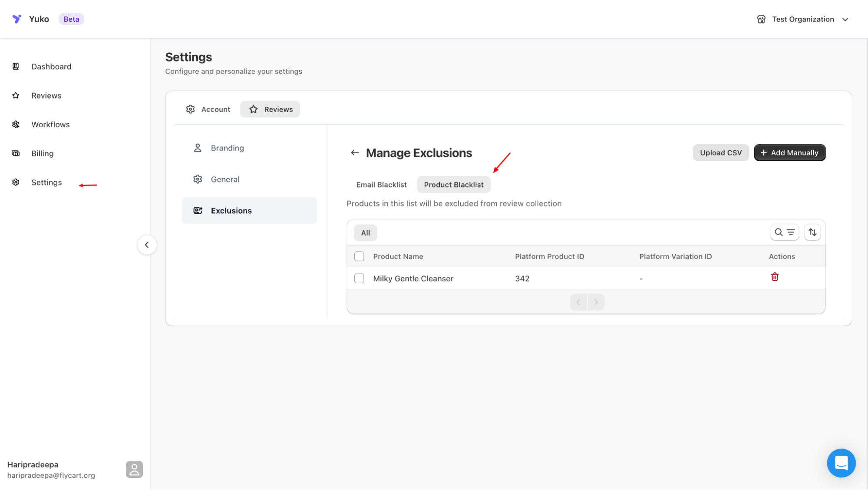Switch to Account settings tab
This screenshot has width=868, height=490.
click(x=208, y=109)
